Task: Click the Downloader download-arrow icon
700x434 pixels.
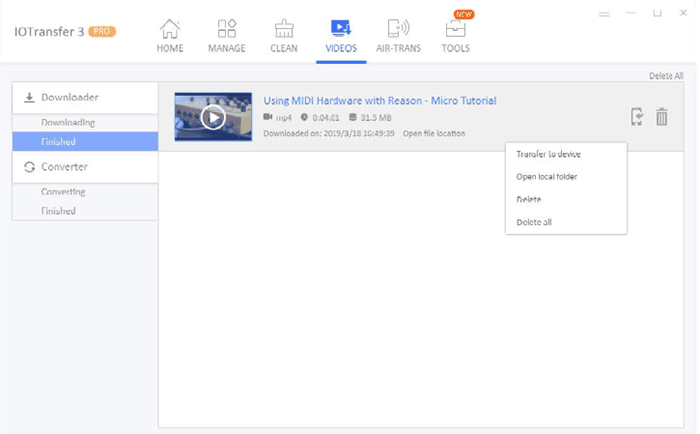Action: [x=29, y=97]
